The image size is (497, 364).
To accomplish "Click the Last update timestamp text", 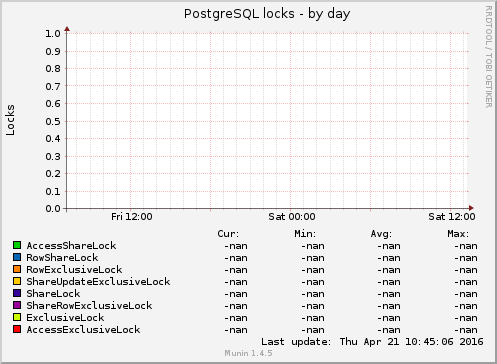I will pos(372,342).
